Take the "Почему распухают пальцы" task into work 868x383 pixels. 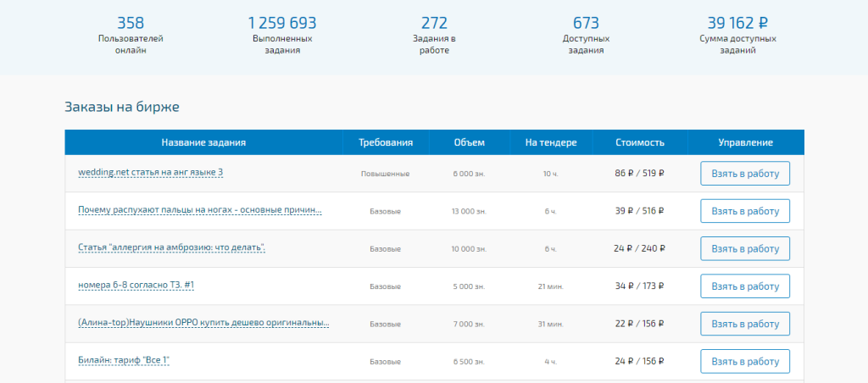744,211
